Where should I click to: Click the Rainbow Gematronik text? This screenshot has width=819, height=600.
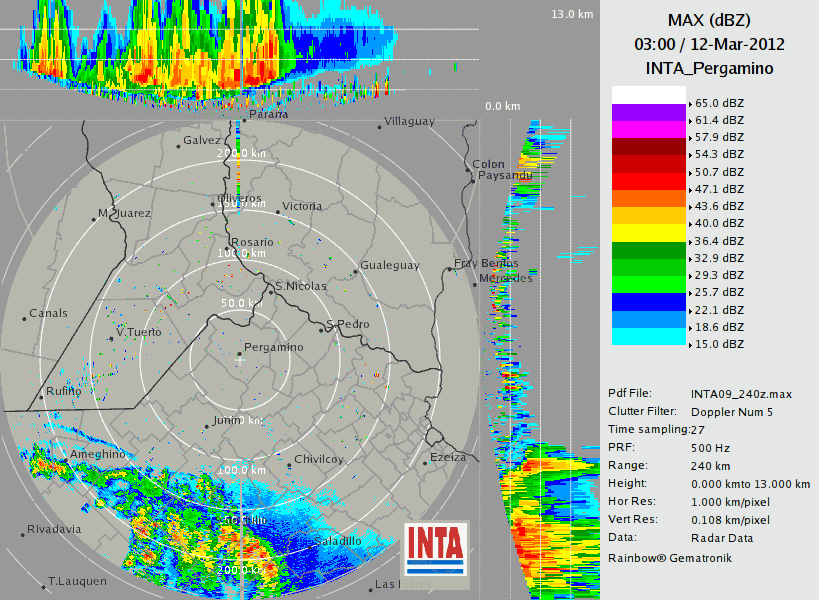[670, 558]
